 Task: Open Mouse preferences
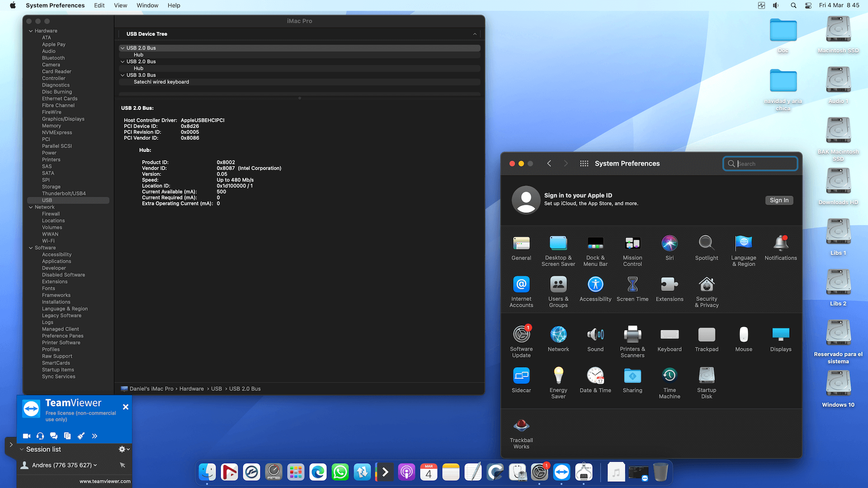(x=744, y=339)
